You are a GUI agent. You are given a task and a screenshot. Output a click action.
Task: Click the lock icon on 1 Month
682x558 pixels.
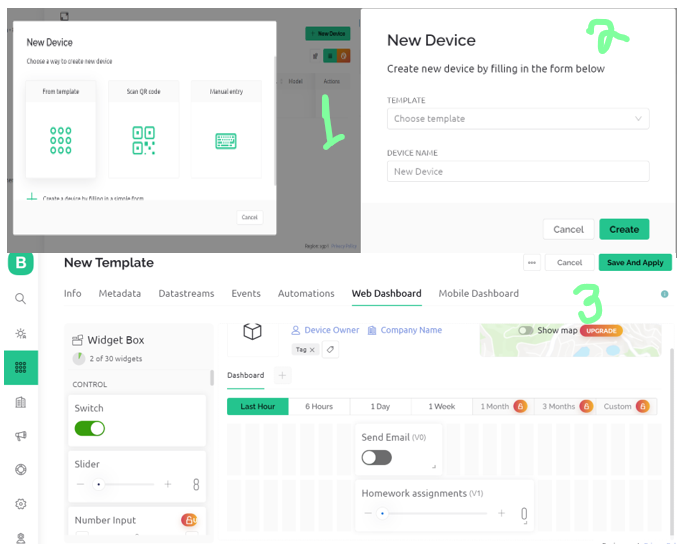coord(520,406)
